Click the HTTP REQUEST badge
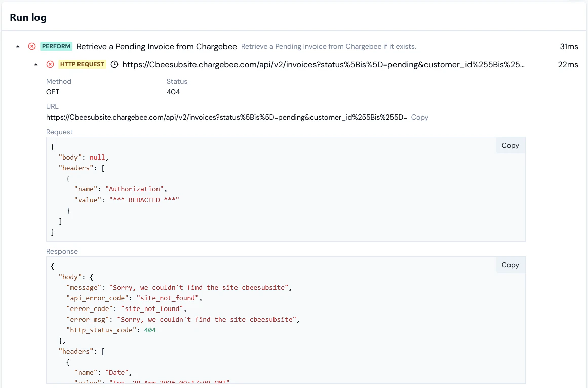Screen dimensions: 588x388 click(x=82, y=64)
